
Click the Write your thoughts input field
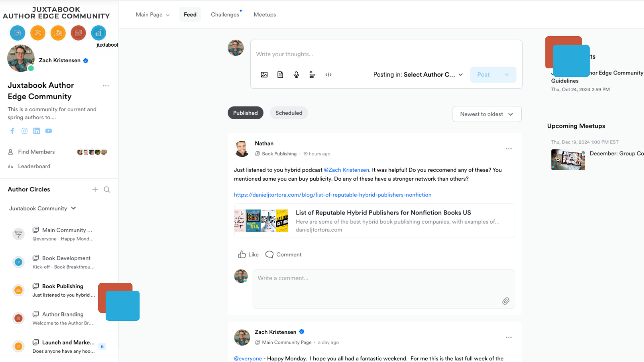(386, 54)
